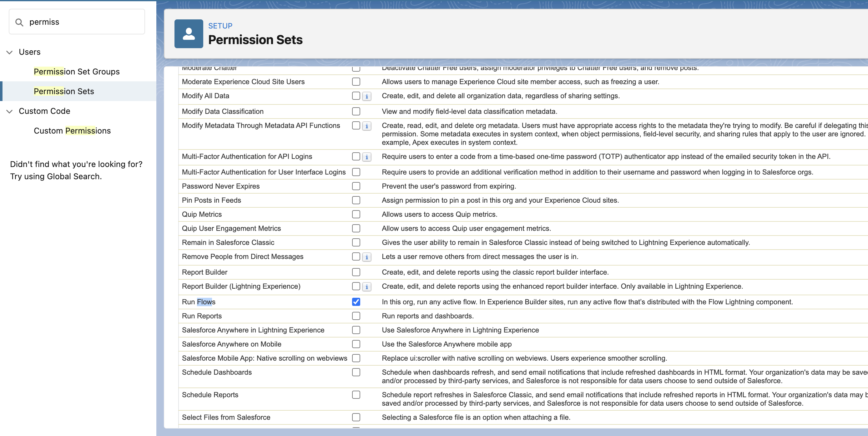
Task: Check the Run Reports permission
Action: click(x=356, y=316)
